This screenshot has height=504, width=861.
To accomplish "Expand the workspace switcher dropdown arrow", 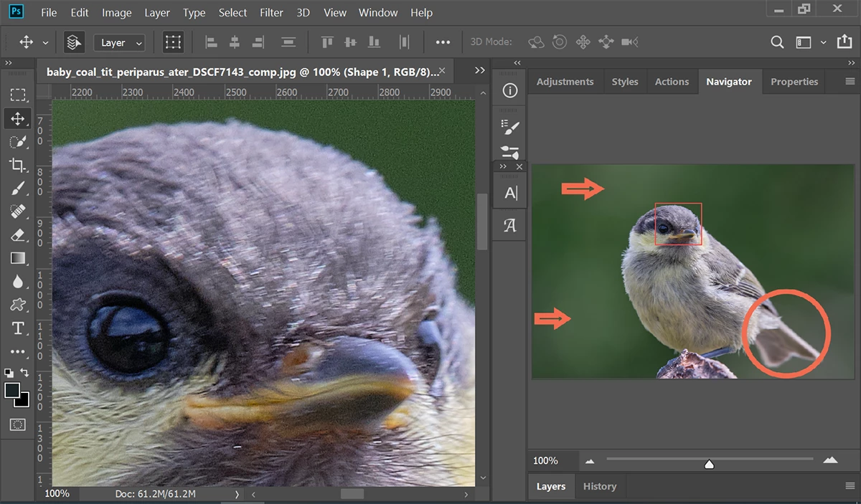I will tap(823, 42).
